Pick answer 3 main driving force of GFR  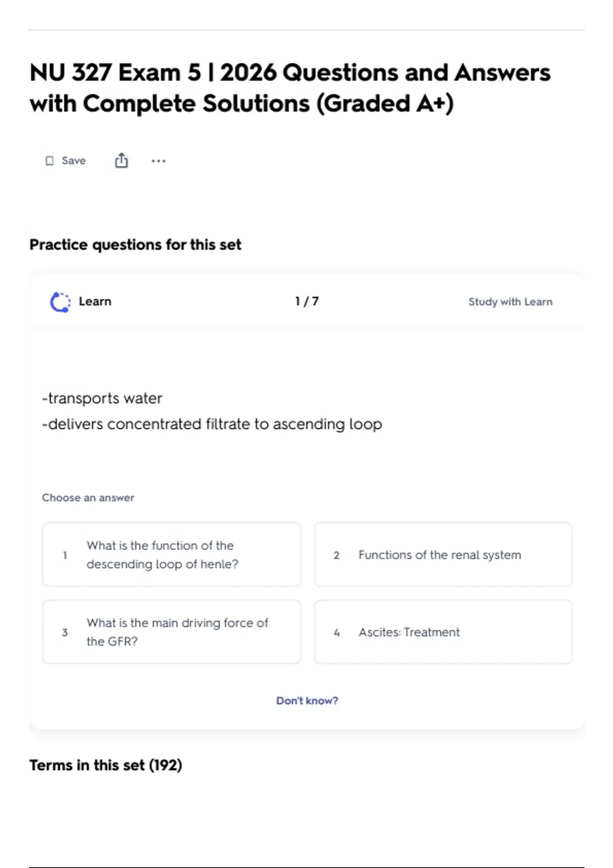[172, 632]
